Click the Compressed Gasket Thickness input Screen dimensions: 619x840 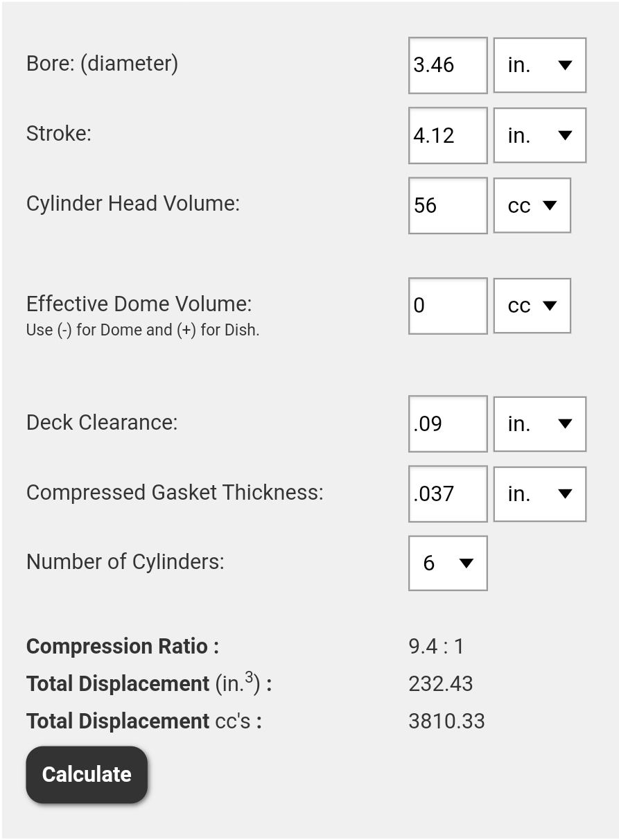point(448,493)
